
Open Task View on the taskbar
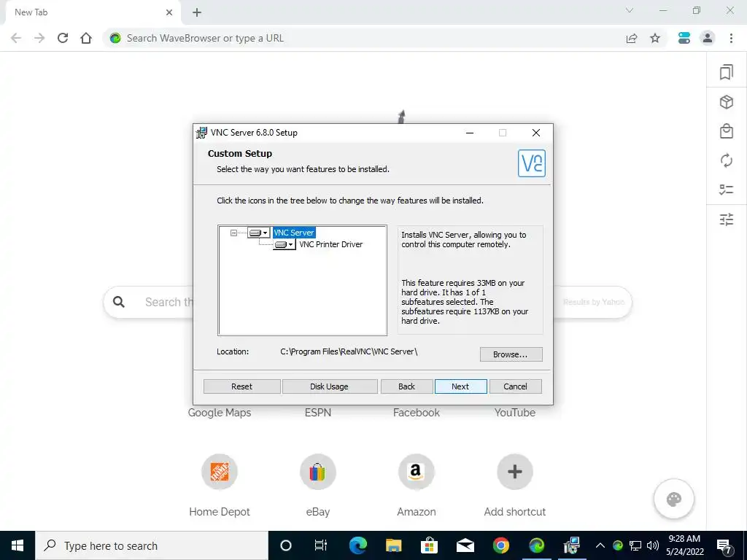tap(321, 545)
